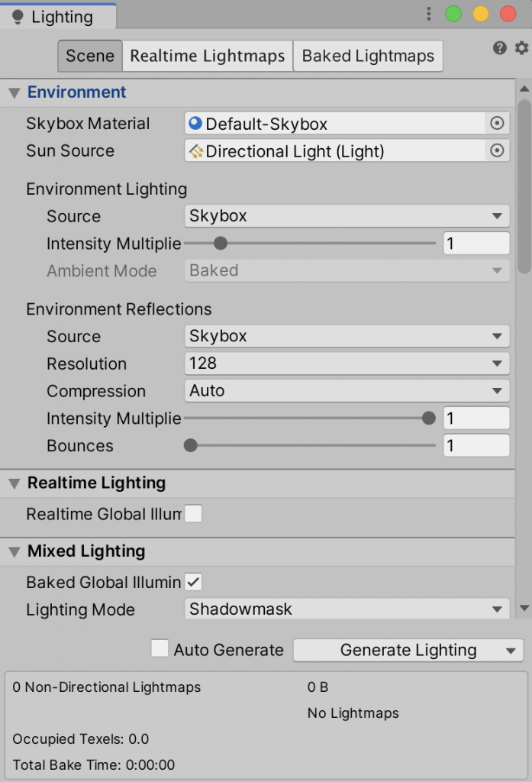Open the Lighting settings gear menu
The height and width of the screenshot is (782, 532).
click(521, 48)
